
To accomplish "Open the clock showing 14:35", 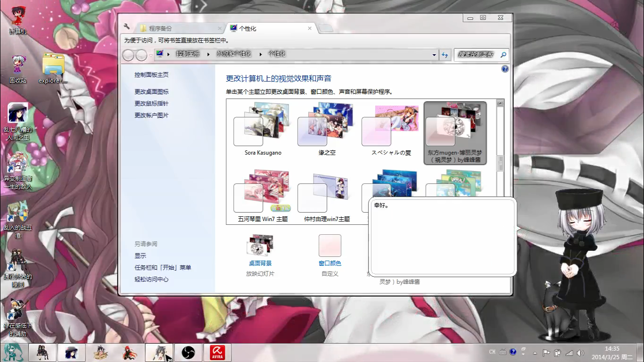I will pos(611,353).
